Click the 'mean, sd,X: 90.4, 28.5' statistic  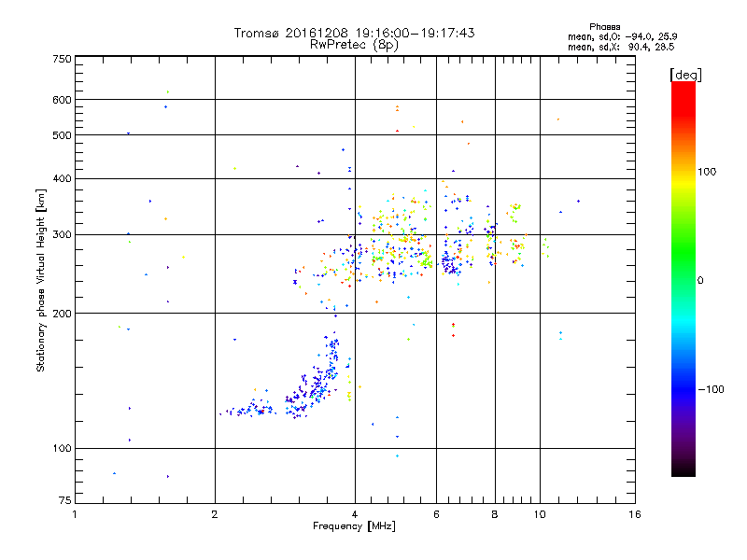pyautogui.click(x=621, y=47)
